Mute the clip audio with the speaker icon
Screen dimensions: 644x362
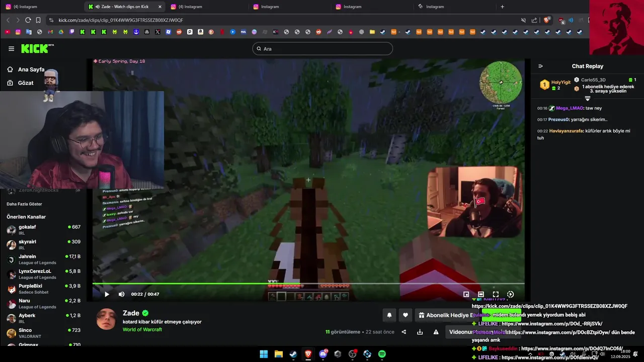121,294
